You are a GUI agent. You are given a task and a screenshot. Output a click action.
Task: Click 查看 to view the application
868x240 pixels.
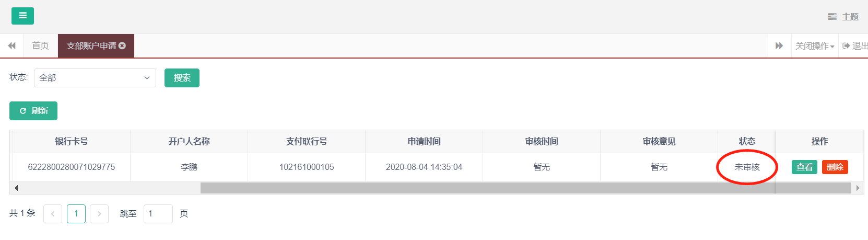[804, 167]
